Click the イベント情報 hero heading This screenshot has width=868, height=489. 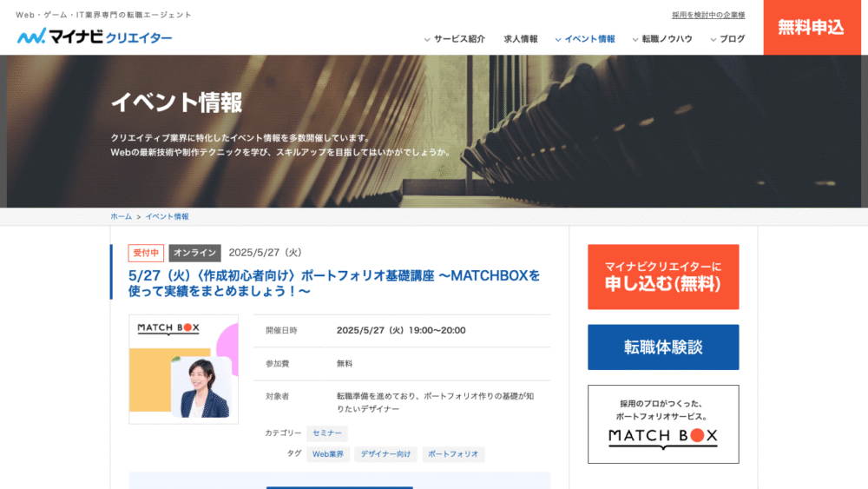176,102
